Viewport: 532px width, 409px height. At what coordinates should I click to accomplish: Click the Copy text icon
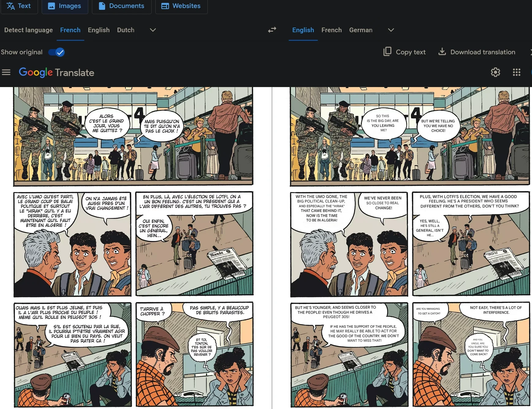click(387, 52)
